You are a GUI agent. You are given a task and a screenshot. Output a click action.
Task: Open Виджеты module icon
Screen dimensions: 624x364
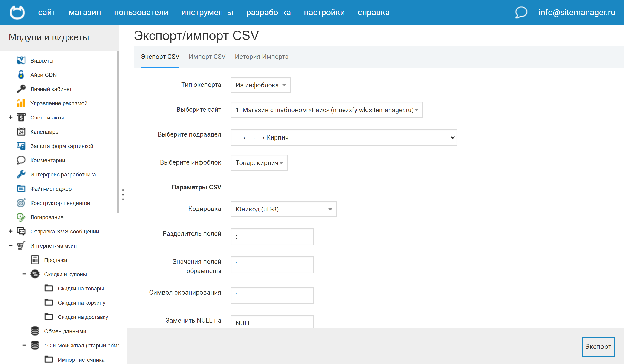(x=21, y=60)
